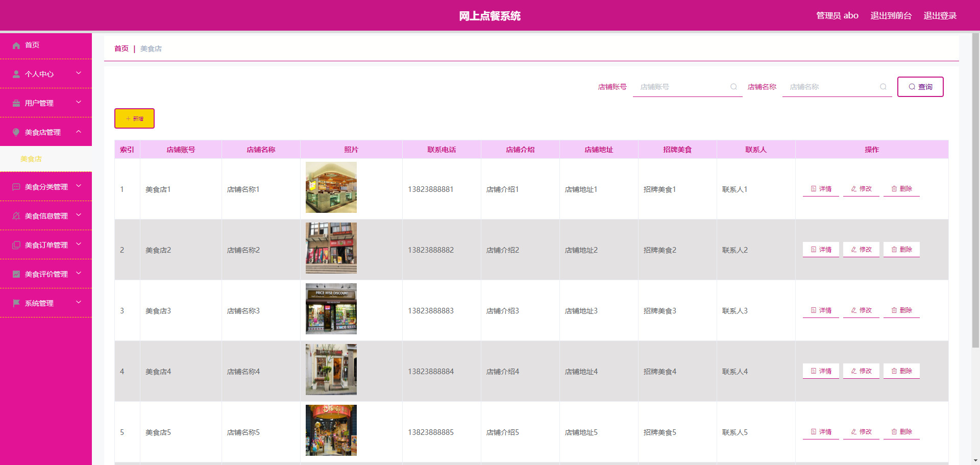Click 修改 for 美食店2
980x465 pixels.
pyautogui.click(x=861, y=250)
